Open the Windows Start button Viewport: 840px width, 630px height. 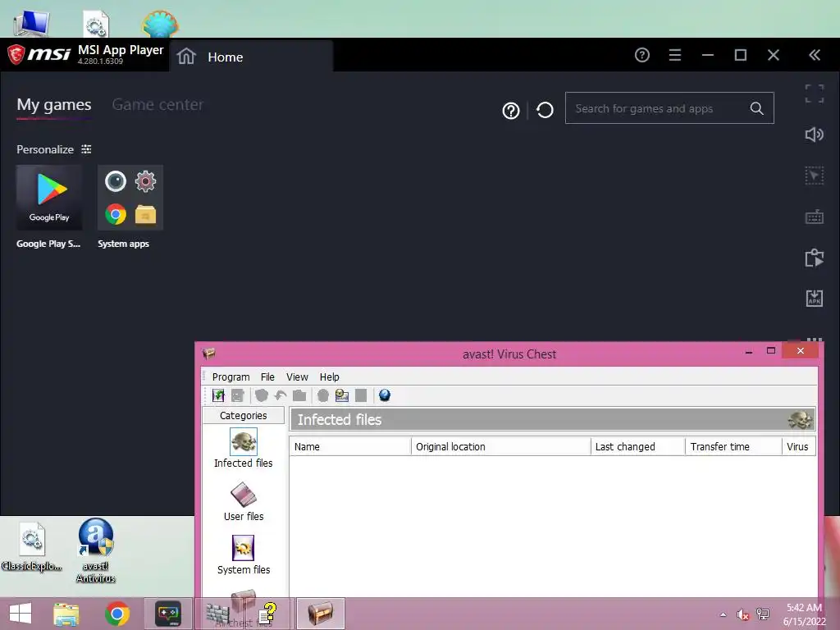click(21, 614)
